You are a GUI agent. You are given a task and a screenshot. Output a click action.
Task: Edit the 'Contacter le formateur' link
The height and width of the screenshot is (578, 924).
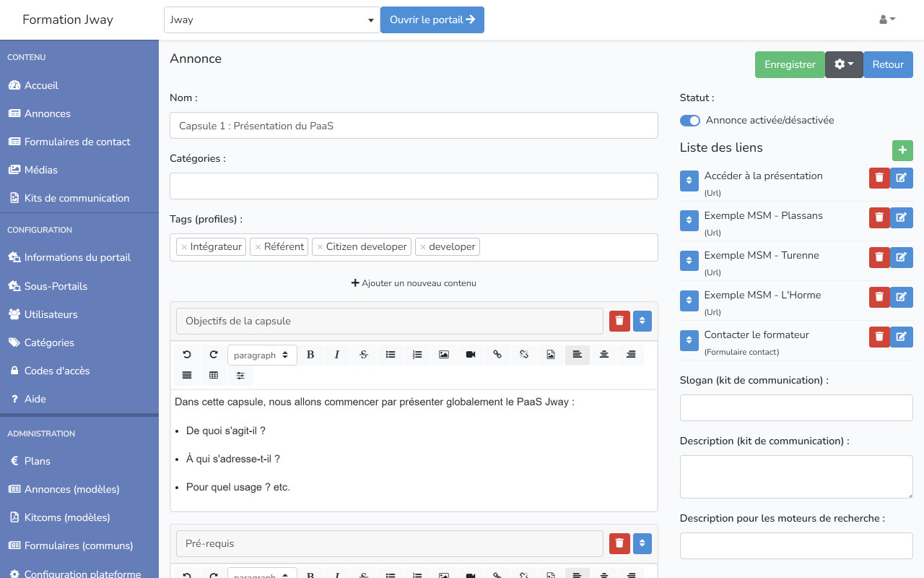coord(901,337)
